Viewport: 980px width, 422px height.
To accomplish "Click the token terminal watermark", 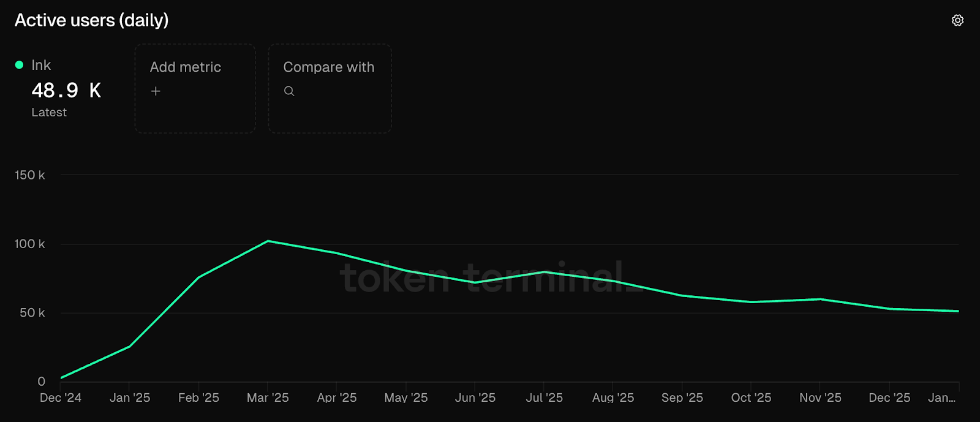I will click(481, 277).
